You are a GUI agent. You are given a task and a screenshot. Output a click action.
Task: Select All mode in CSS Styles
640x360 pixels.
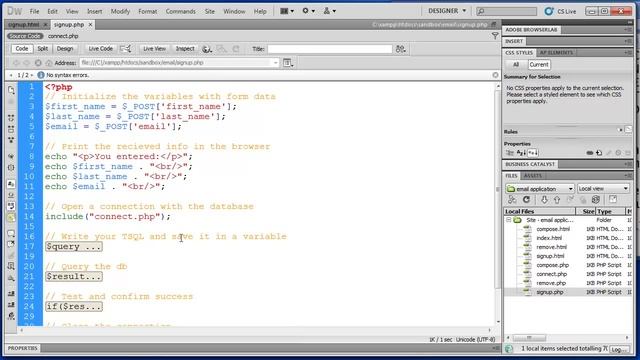point(516,64)
